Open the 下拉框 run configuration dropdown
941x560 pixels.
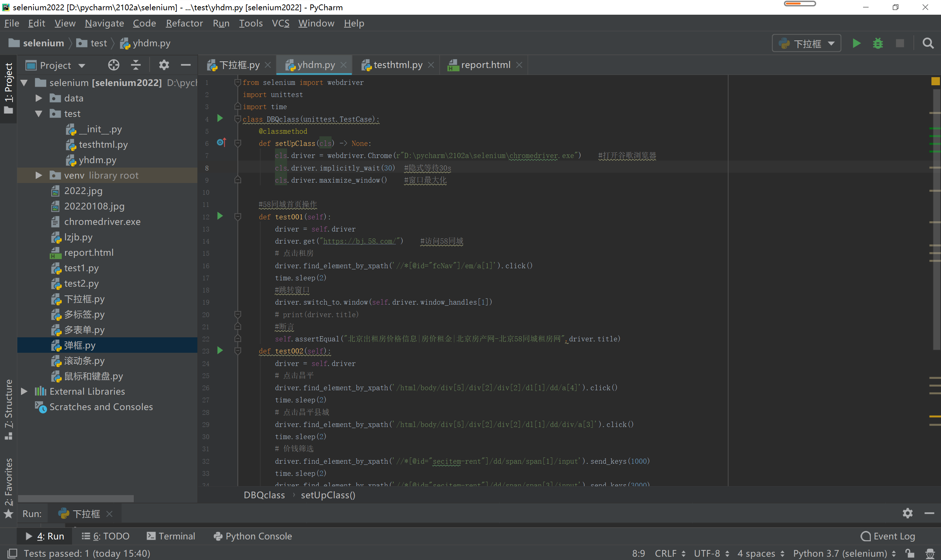pyautogui.click(x=806, y=43)
